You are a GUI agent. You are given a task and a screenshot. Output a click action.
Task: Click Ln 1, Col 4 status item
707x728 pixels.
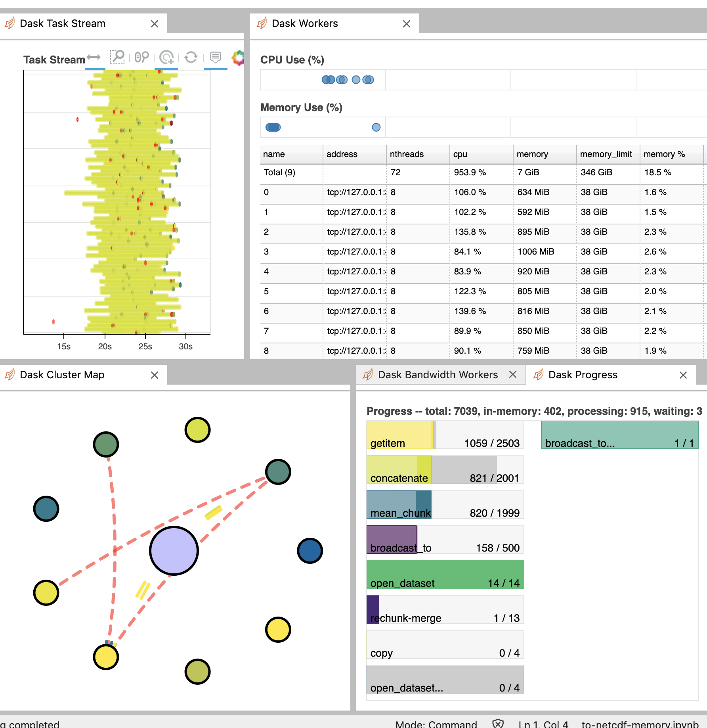543,724
